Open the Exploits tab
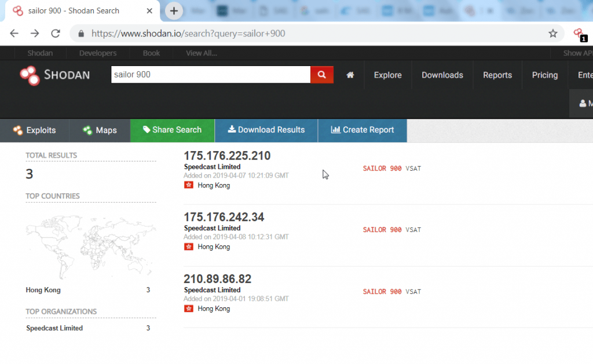 click(x=34, y=130)
